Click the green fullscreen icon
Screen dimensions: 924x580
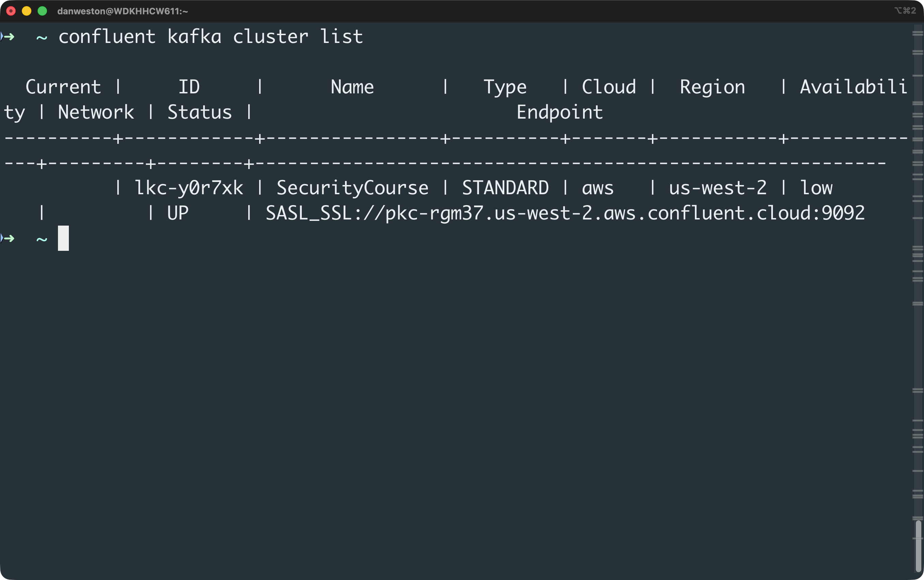(x=42, y=11)
